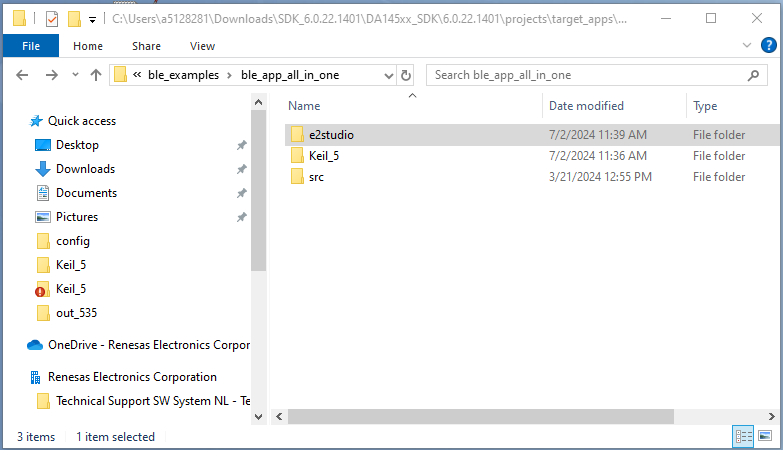Click the src folder icon
The width and height of the screenshot is (783, 450).
tap(297, 176)
